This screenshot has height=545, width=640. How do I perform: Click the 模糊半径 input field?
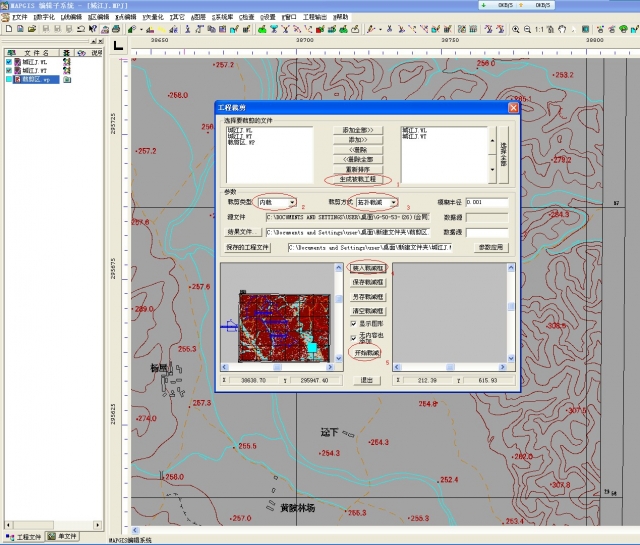[x=486, y=202]
